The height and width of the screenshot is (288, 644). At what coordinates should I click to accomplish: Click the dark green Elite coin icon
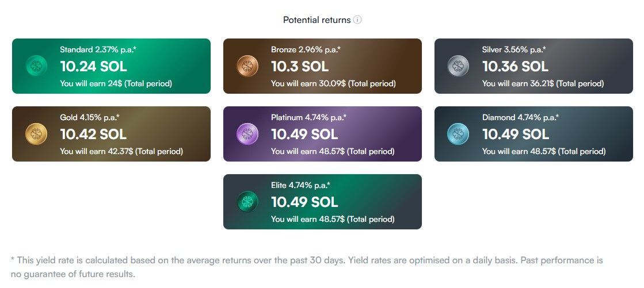(x=247, y=202)
